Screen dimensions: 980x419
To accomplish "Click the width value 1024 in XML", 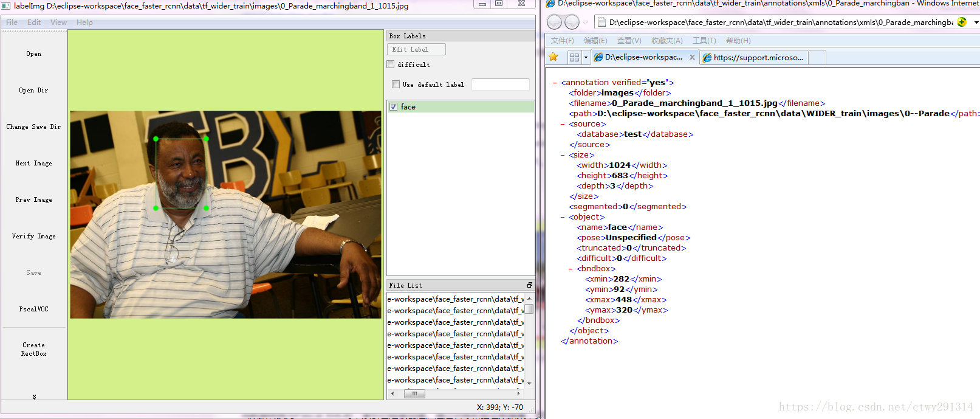I will pyautogui.click(x=620, y=165).
